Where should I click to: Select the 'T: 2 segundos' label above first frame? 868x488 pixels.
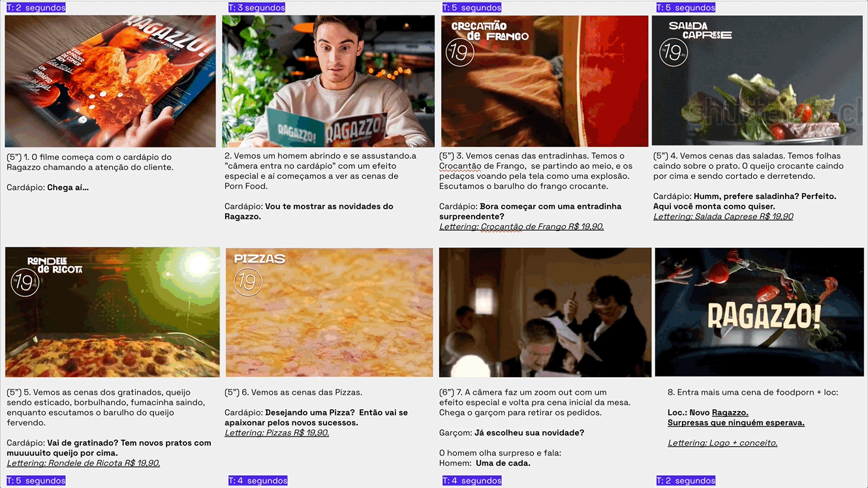point(36,8)
